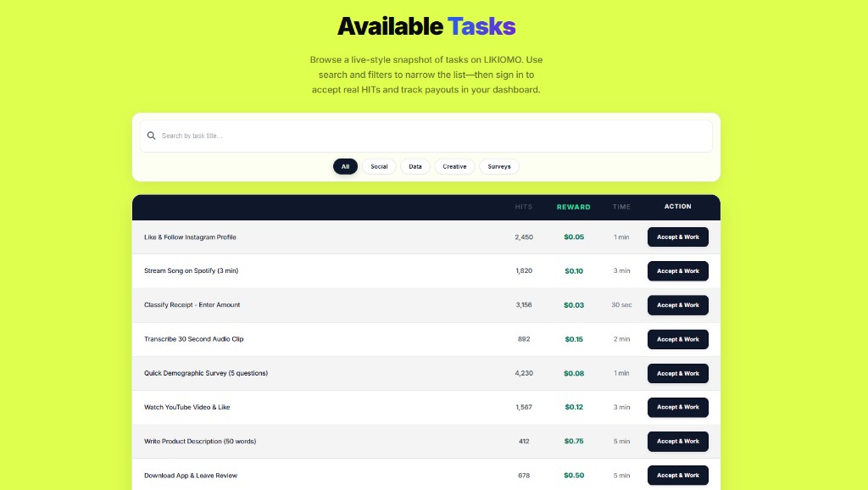This screenshot has width=868, height=490.
Task: Select Download App & Leave Review title
Action: [x=191, y=476]
